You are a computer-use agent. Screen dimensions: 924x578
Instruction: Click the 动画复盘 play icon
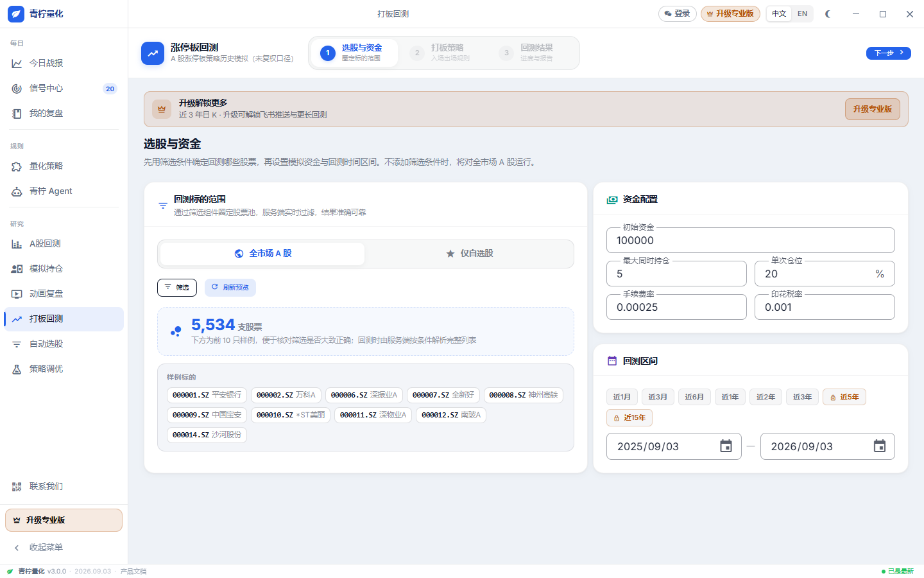17,294
